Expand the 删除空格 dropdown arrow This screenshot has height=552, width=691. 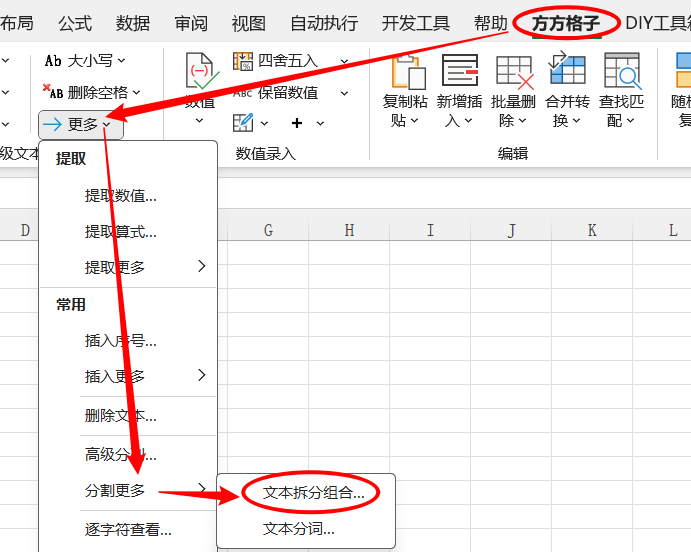click(x=136, y=93)
